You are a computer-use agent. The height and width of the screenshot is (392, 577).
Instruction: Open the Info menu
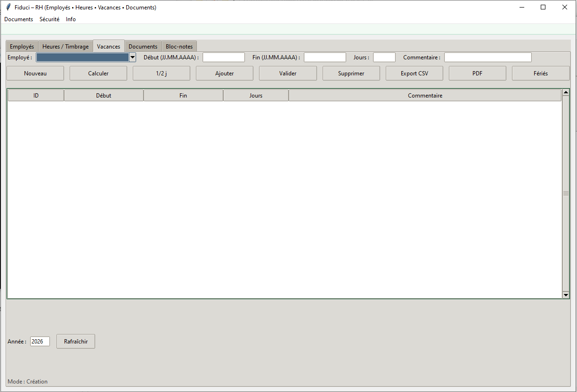[x=71, y=19]
